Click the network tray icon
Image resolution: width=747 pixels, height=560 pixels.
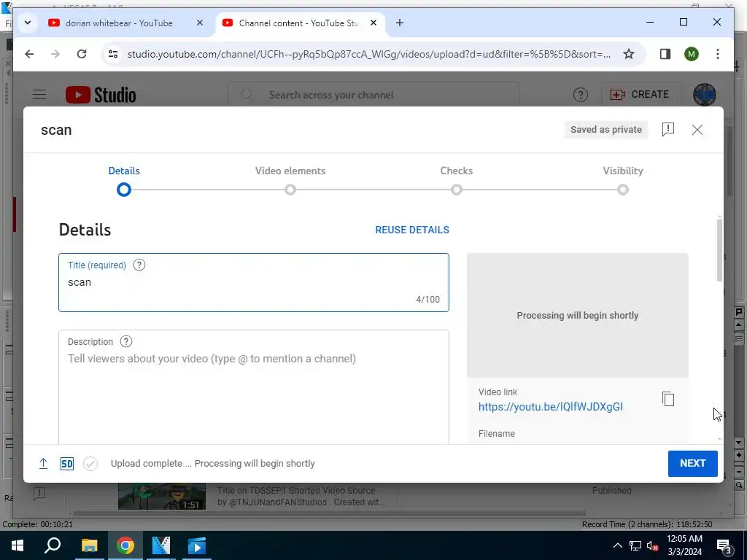(635, 545)
